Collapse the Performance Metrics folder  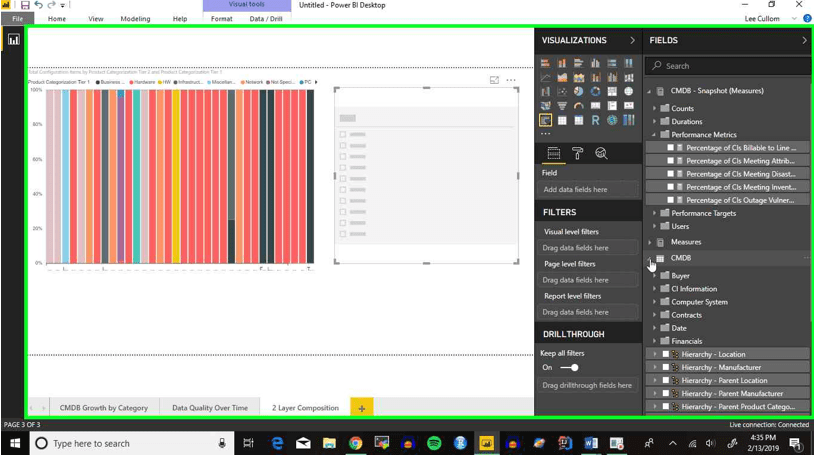(x=654, y=134)
